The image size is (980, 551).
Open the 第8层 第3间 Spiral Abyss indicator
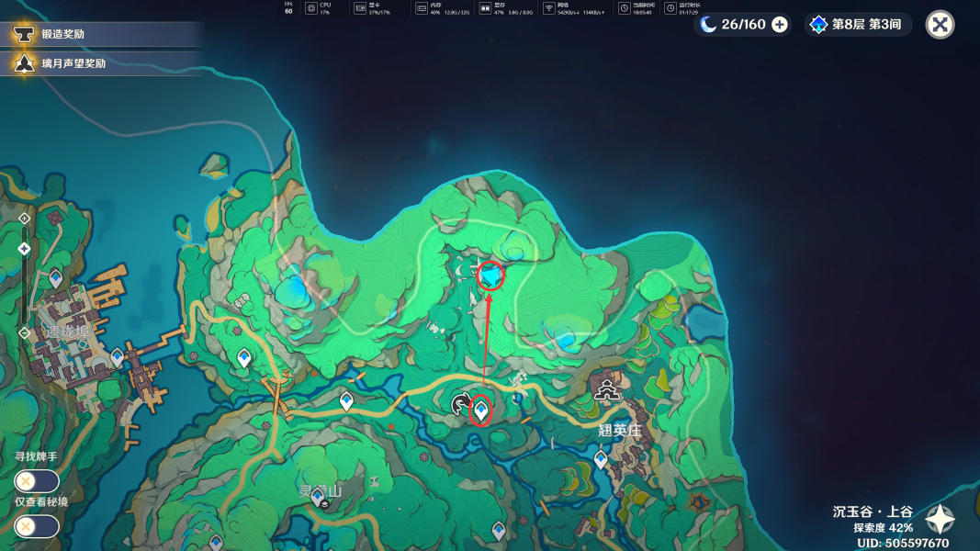pos(857,25)
